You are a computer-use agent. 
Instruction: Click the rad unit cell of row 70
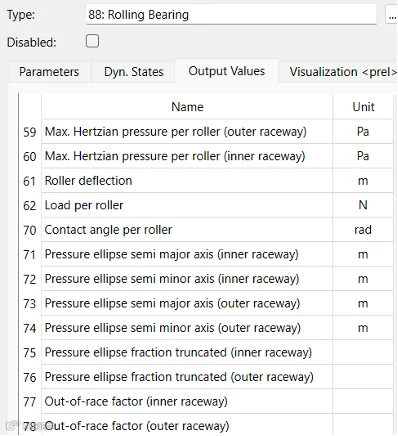coord(363,230)
